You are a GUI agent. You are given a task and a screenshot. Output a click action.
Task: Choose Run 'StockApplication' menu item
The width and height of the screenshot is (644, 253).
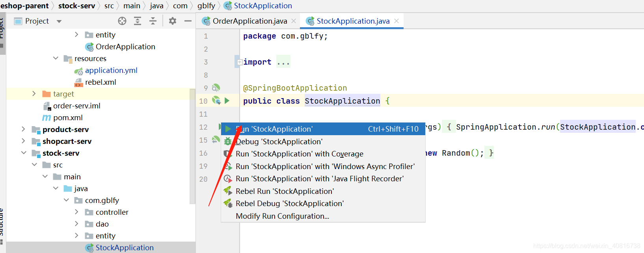323,129
